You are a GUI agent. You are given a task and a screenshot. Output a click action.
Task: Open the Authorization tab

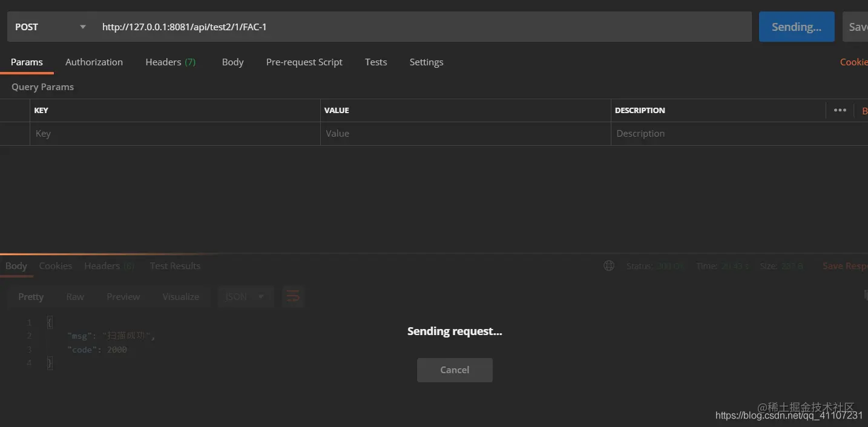coord(94,62)
